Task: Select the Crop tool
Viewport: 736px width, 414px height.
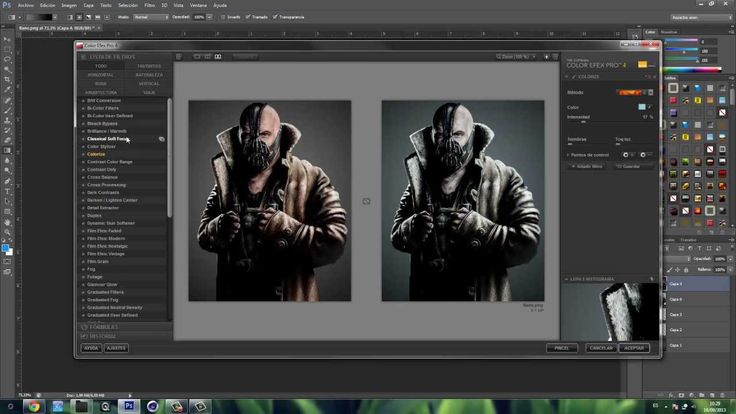Action: tap(7, 80)
